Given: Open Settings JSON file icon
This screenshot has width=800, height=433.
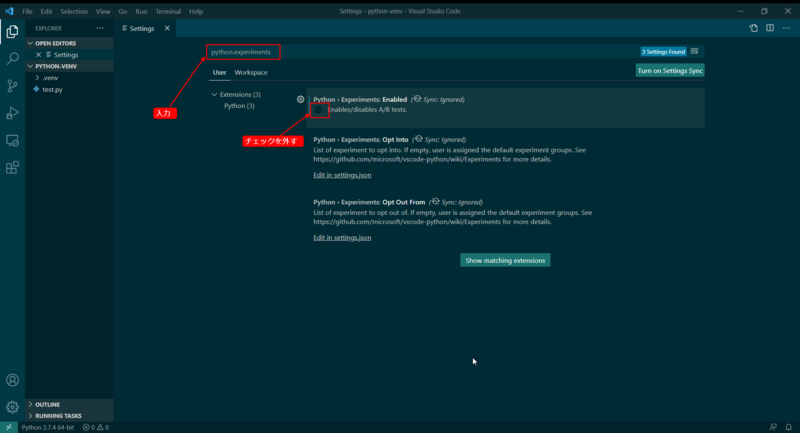Looking at the screenshot, I should click(x=753, y=29).
